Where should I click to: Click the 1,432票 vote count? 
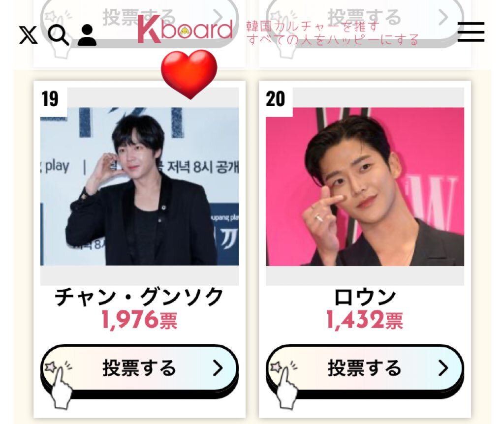(x=365, y=320)
